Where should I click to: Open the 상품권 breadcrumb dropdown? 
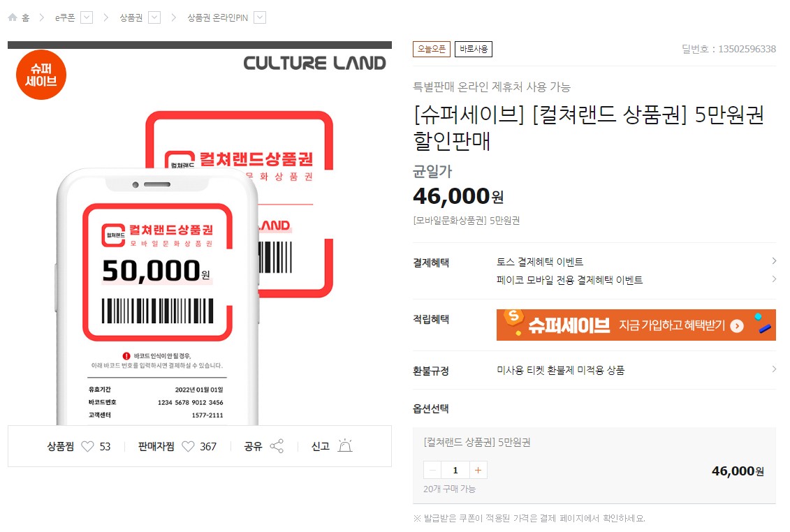(x=155, y=17)
